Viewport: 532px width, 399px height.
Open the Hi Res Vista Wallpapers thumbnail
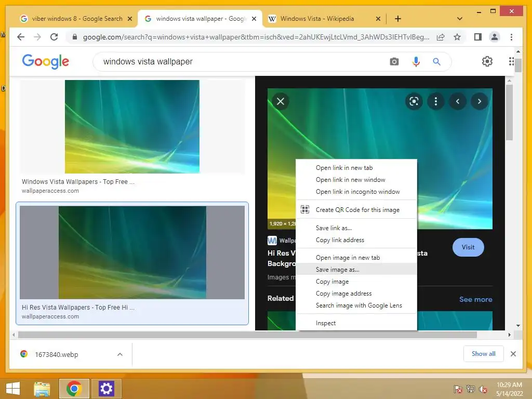pos(132,252)
